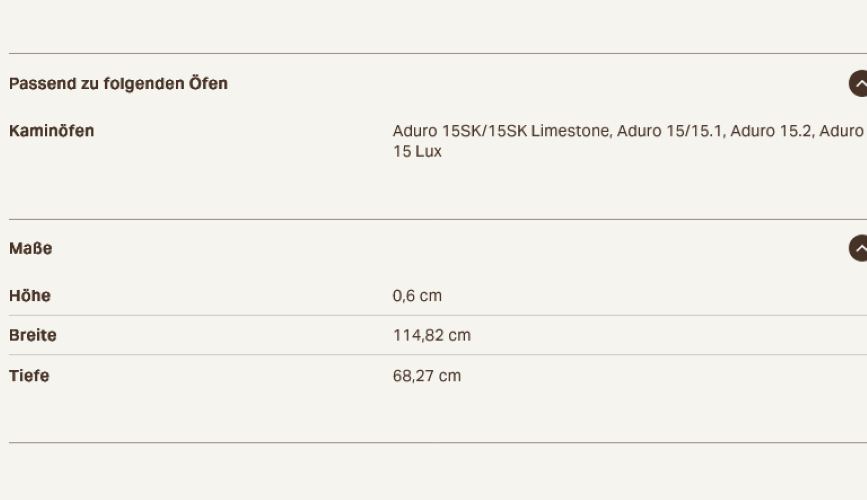Click the divider line above Maße heading
Image resolution: width=867 pixels, height=500 pixels.
(438, 220)
